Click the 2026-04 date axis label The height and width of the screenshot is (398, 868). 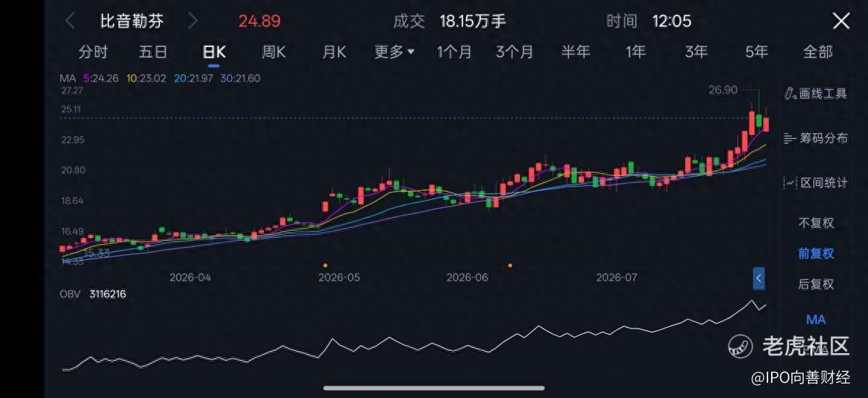pyautogui.click(x=190, y=277)
